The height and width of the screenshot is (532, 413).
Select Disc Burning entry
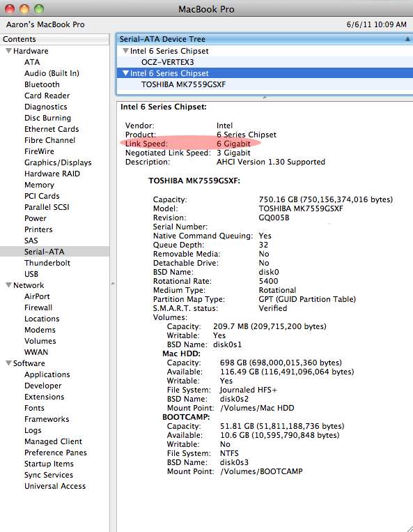[x=47, y=118]
